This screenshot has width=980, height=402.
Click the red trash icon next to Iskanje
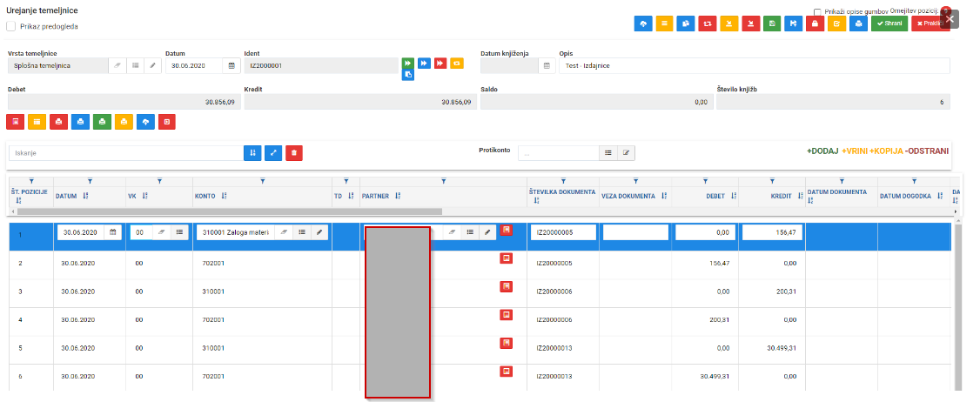tap(294, 152)
